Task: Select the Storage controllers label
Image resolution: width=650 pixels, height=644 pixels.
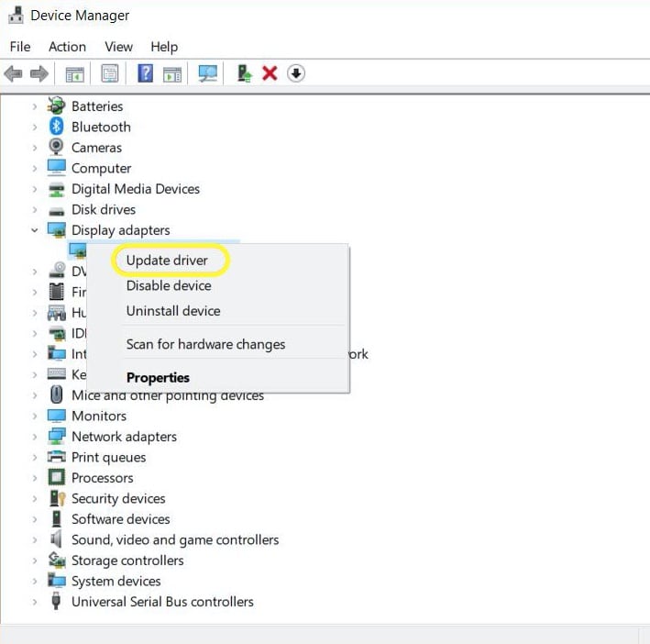Action: [127, 561]
